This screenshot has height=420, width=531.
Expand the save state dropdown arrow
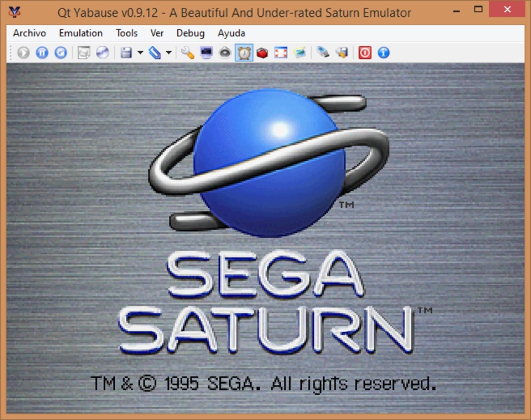(x=140, y=53)
